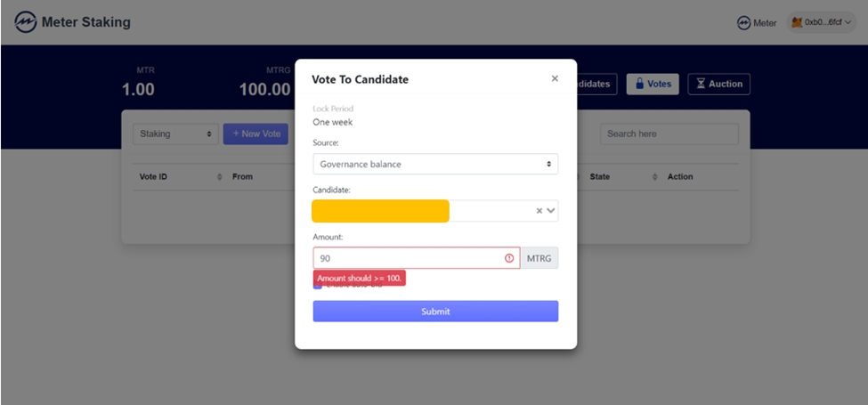The height and width of the screenshot is (405, 868).
Task: Click the Meter network icon in header
Action: pyautogui.click(x=743, y=23)
